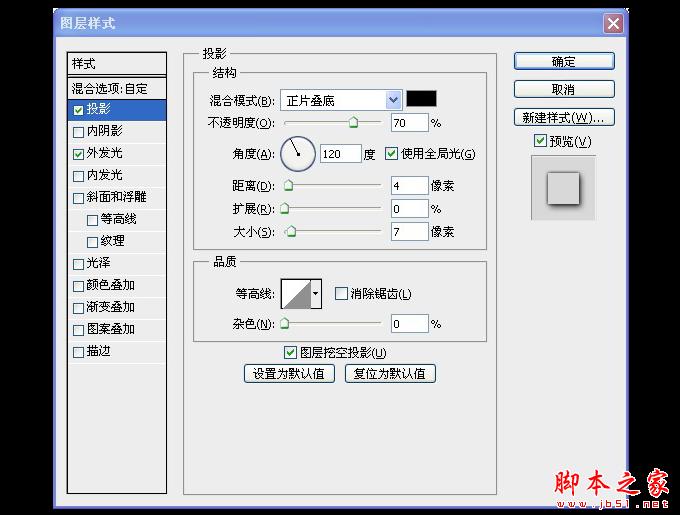680x515 pixels.
Task: Click the 确定 OK button
Action: (x=564, y=62)
